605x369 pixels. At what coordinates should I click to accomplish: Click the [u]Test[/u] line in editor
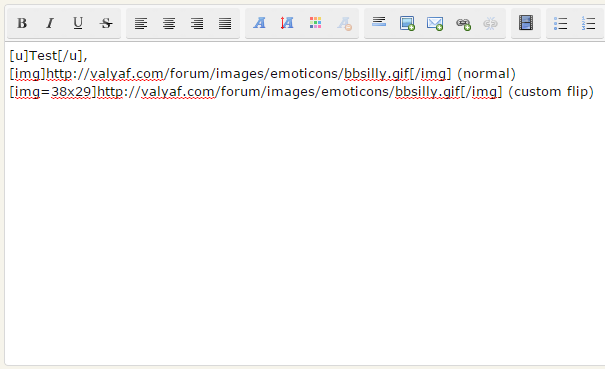tap(49, 56)
